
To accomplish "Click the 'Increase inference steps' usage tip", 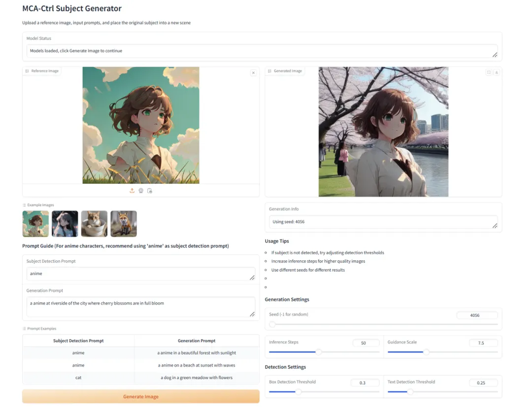I will [x=318, y=261].
